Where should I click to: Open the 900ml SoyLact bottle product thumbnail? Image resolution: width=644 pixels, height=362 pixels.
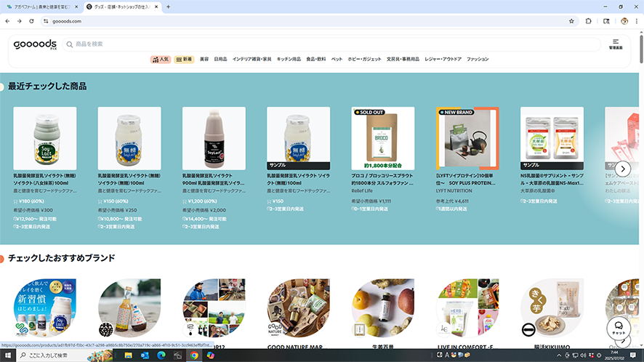(214, 138)
